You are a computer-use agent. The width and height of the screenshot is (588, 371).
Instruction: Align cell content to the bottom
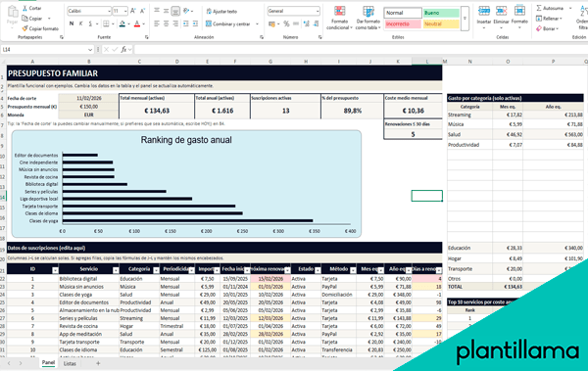[175, 11]
